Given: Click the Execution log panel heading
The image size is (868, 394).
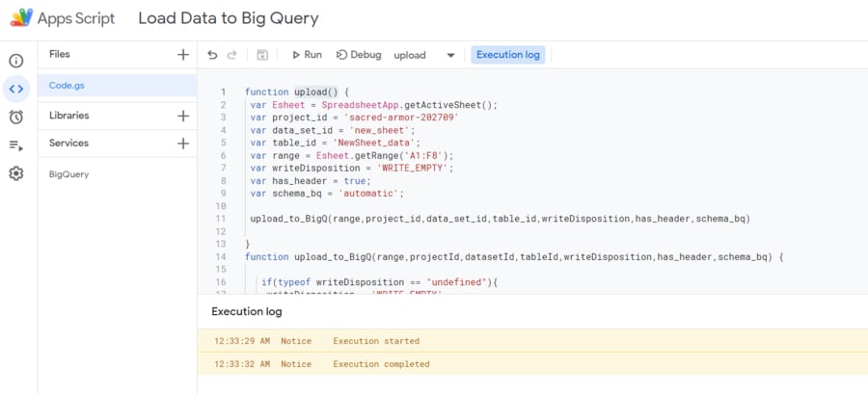Looking at the screenshot, I should [247, 312].
